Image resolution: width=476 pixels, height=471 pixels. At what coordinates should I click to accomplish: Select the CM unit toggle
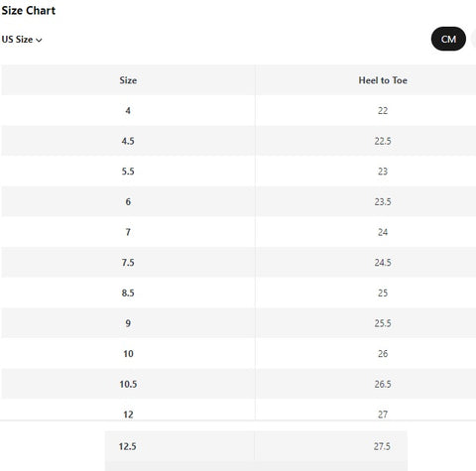click(448, 39)
